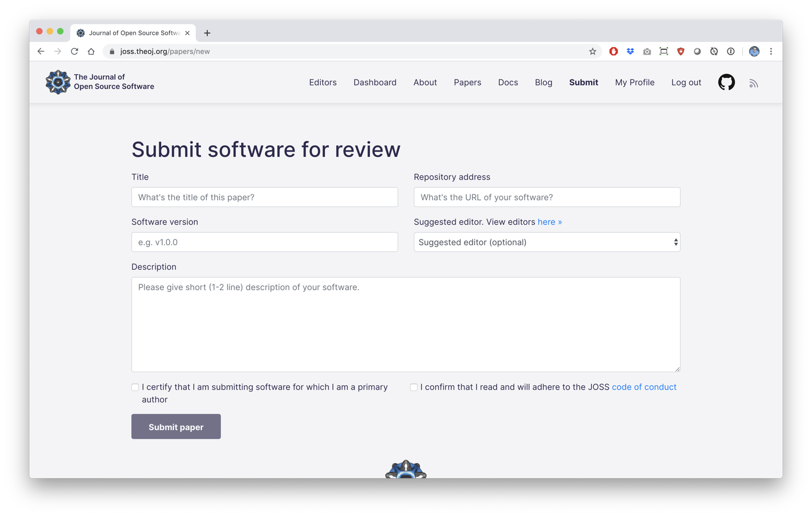Check the primary author certification box
This screenshot has width=812, height=517.
136,387
